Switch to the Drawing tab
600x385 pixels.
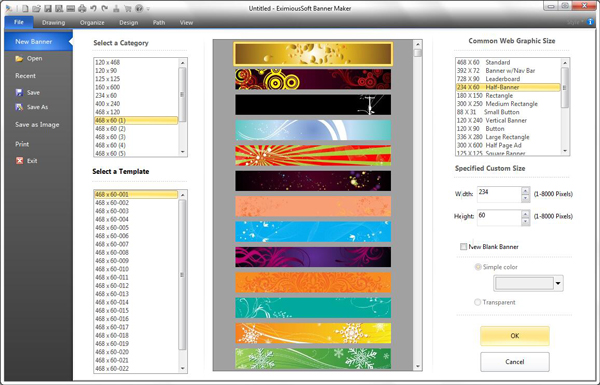point(54,23)
